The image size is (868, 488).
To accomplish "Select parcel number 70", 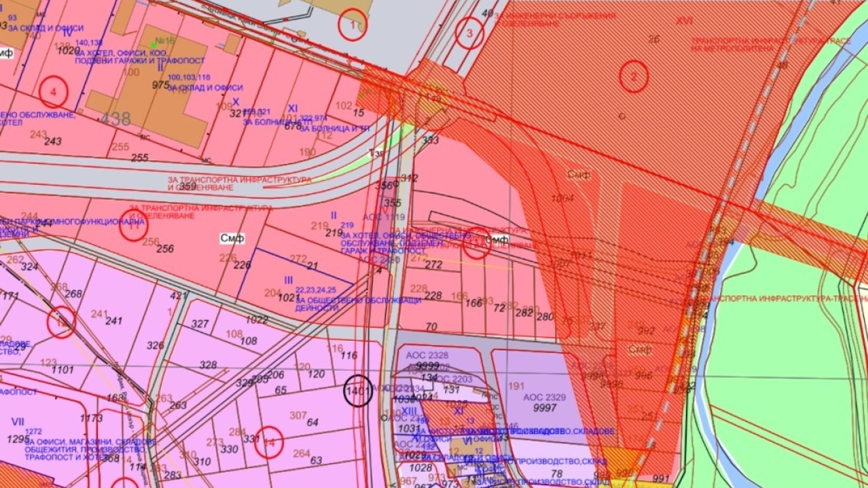I will pyautogui.click(x=431, y=326).
